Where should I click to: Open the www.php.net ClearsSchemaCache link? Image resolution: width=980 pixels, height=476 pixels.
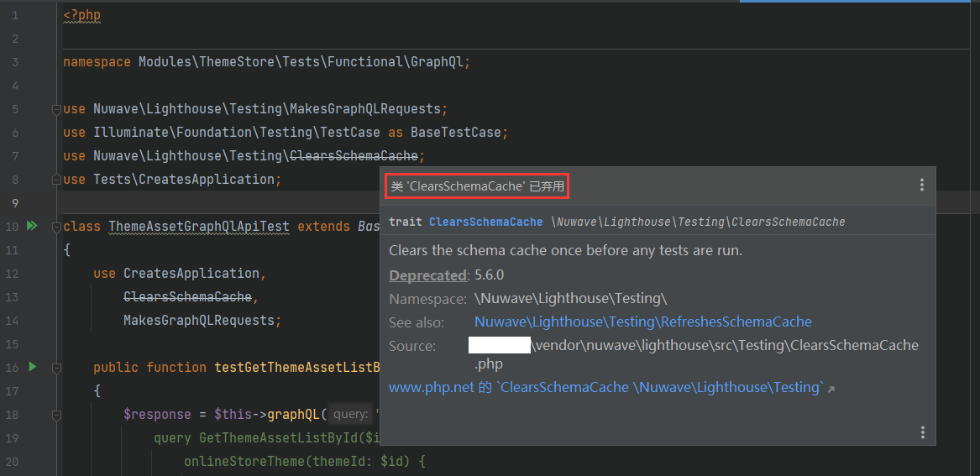click(606, 388)
